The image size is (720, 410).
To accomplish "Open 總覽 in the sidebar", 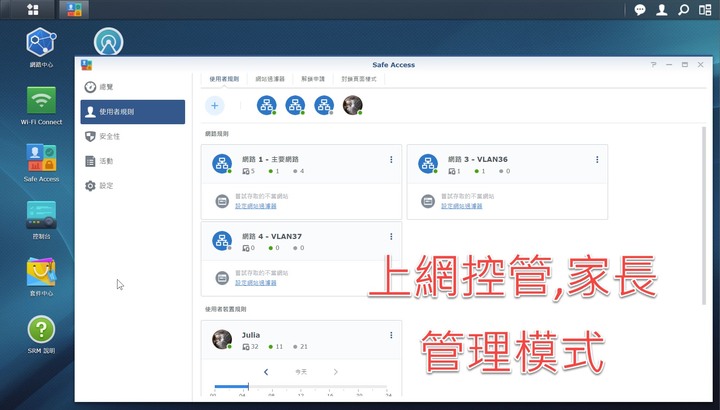I will 133,87.
